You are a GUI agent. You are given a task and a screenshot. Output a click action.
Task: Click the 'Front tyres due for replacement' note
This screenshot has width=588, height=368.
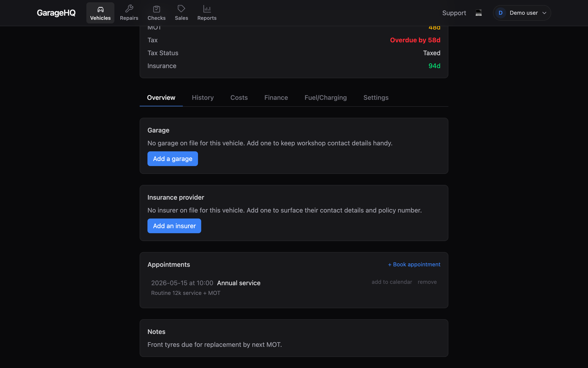pyautogui.click(x=215, y=345)
